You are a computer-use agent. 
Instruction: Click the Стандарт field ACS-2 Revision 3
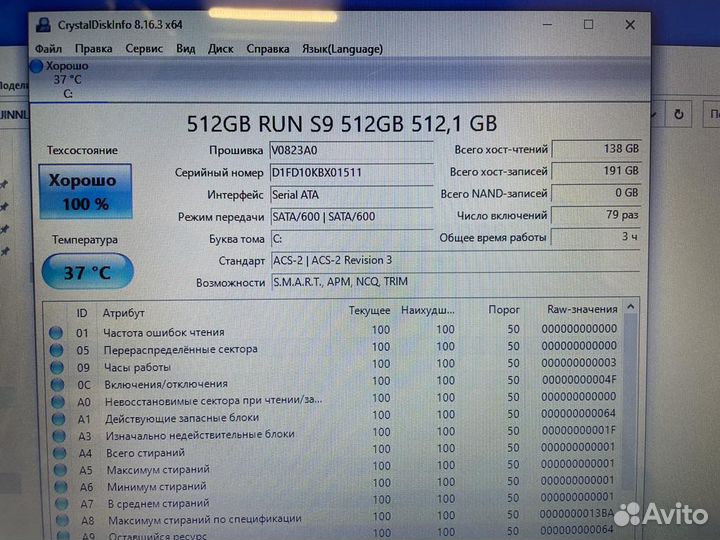[455, 260]
